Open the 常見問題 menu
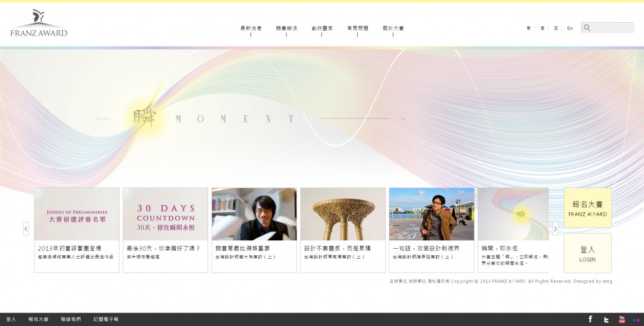The width and height of the screenshot is (644, 326). [x=357, y=29]
